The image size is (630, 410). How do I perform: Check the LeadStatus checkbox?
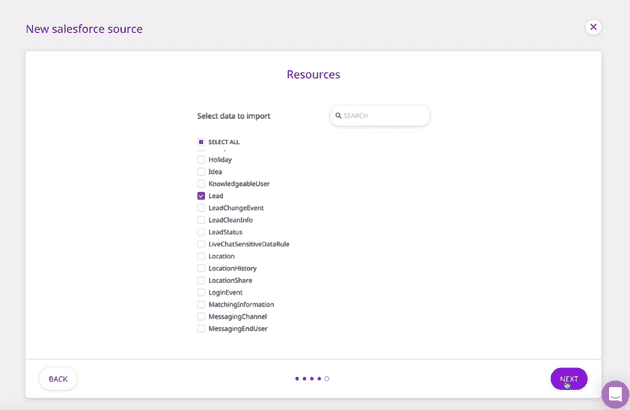(x=201, y=232)
